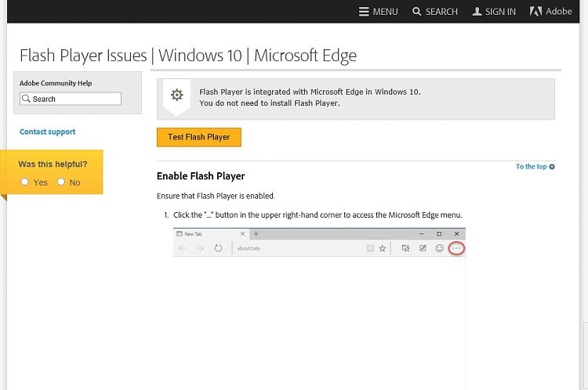Click the reading view icon in Edge screenshot
The height and width of the screenshot is (390, 588).
point(370,248)
